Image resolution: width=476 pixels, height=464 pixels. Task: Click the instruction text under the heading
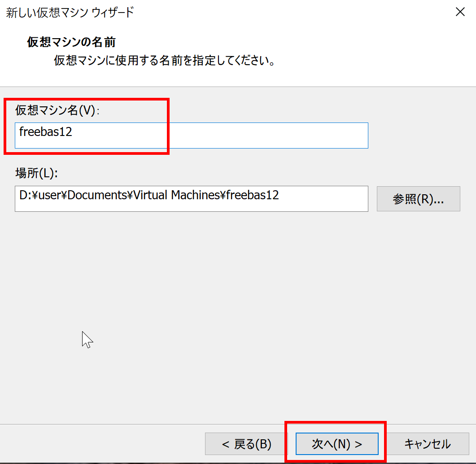(164, 61)
